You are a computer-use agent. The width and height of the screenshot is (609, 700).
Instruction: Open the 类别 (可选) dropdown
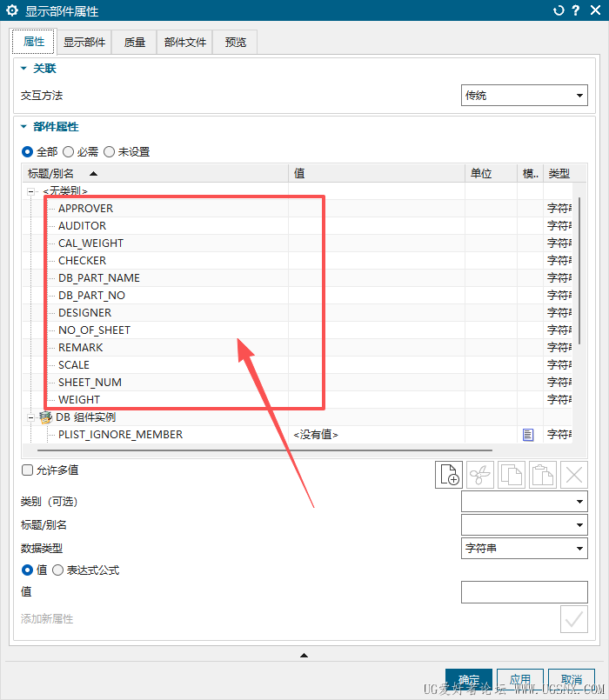[x=524, y=502]
